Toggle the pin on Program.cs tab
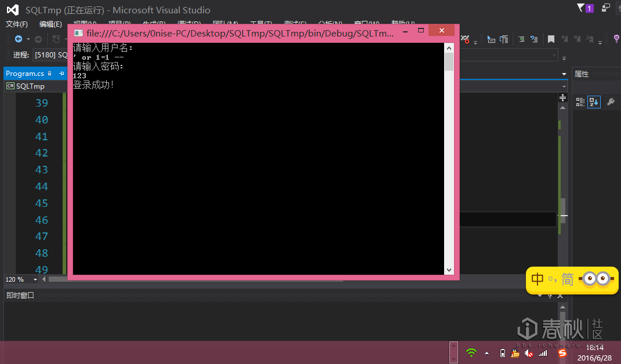Screen dimensions: 621x364 tap(61, 73)
